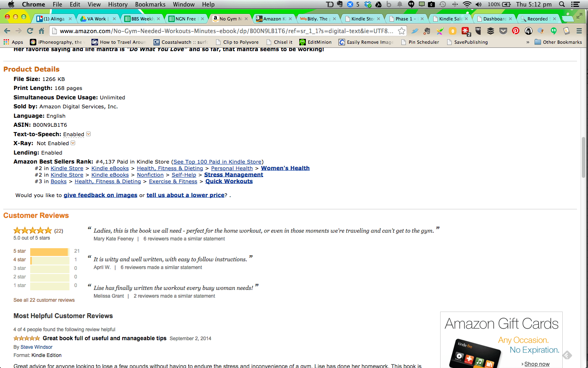Save page to Pocket extension

pos(503,31)
